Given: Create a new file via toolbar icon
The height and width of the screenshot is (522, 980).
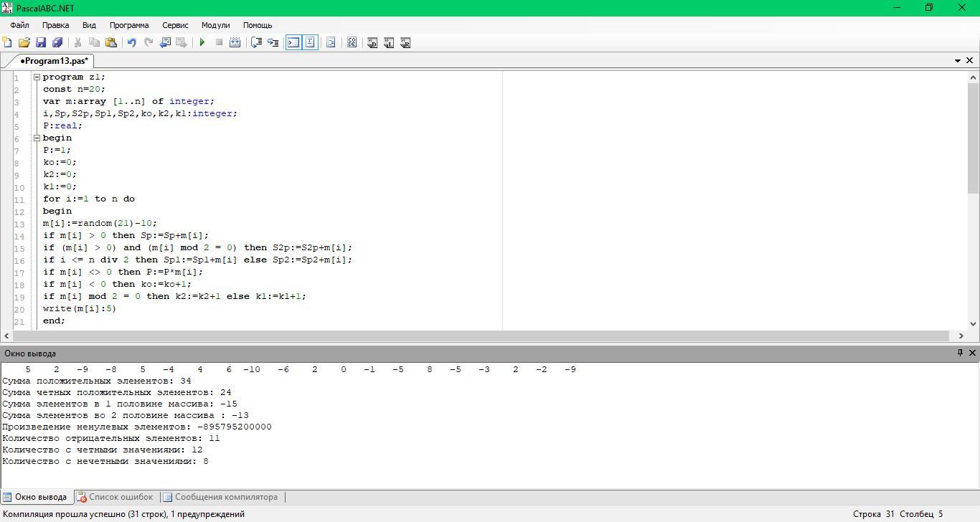Looking at the screenshot, I should (7, 43).
